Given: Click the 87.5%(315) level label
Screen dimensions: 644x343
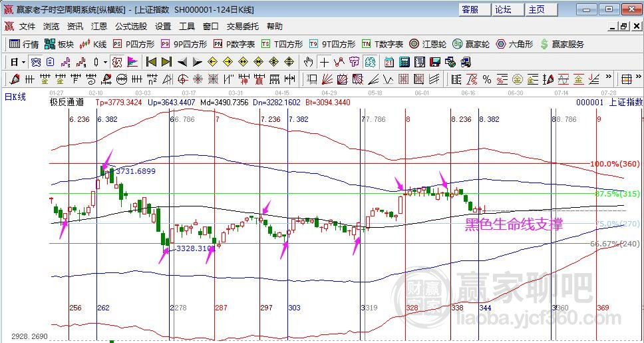Looking at the screenshot, I should [617, 194].
